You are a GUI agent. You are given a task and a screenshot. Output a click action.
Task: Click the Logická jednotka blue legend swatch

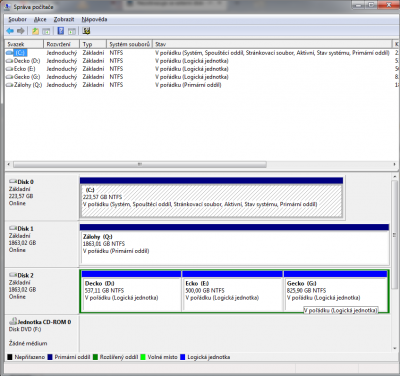[x=182, y=357]
